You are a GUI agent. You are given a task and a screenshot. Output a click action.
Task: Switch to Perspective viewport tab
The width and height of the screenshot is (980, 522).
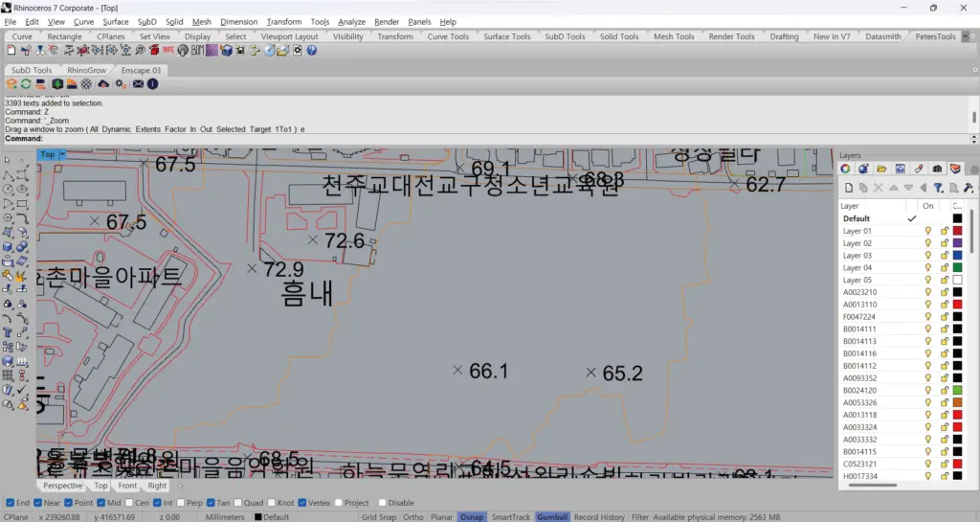(63, 485)
